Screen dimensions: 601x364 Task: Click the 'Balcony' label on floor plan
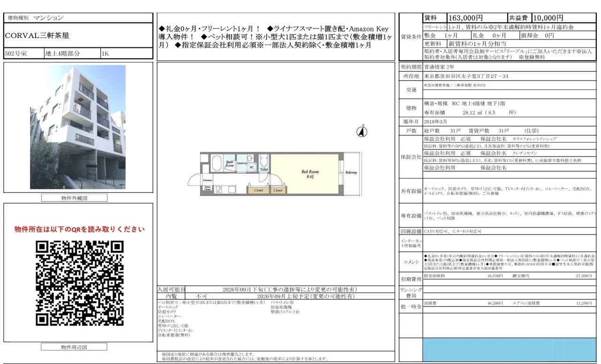coord(351,173)
